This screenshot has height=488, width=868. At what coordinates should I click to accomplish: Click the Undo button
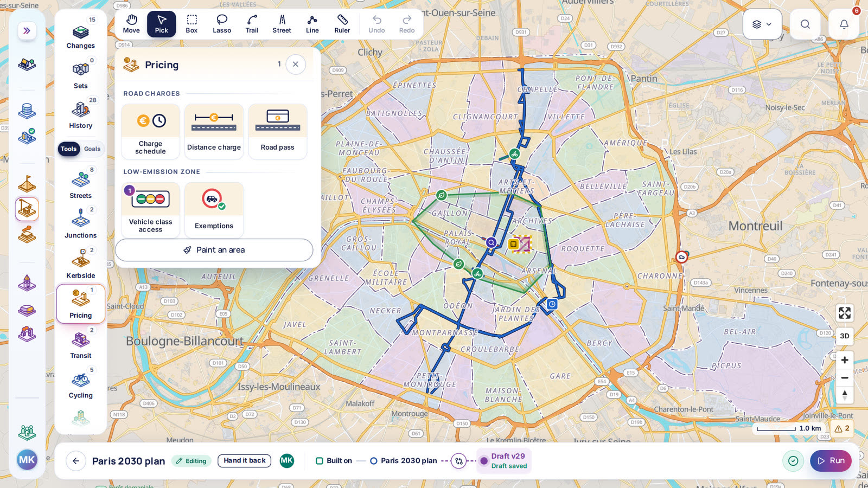coord(376,24)
